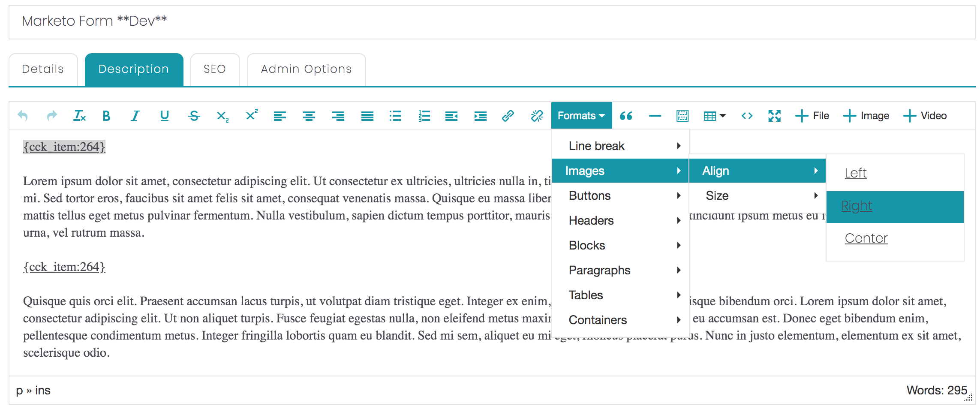Screen dimensions: 980x409
Task: Click the plus Image button
Action: (866, 116)
